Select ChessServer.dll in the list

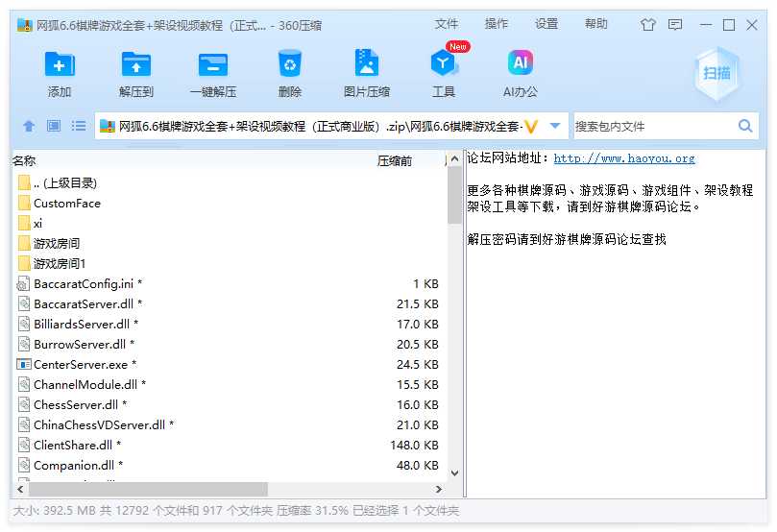pyautogui.click(x=230, y=404)
